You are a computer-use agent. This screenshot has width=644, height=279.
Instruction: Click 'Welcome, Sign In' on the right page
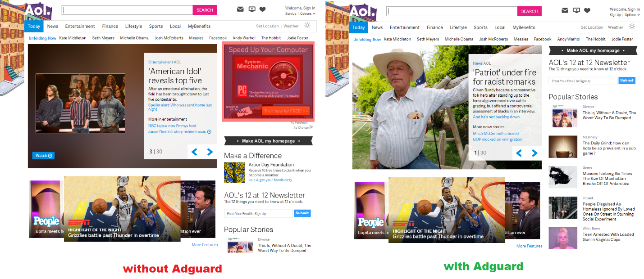pos(625,9)
